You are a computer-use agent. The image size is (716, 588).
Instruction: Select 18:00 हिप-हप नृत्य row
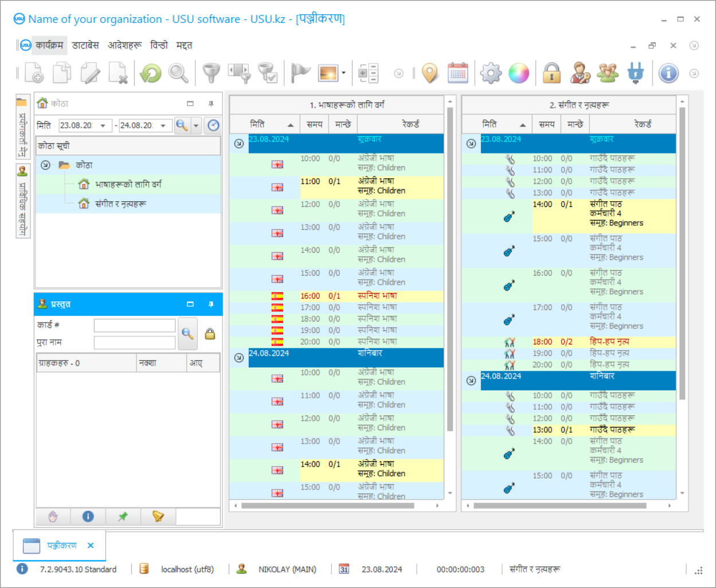[569, 342]
